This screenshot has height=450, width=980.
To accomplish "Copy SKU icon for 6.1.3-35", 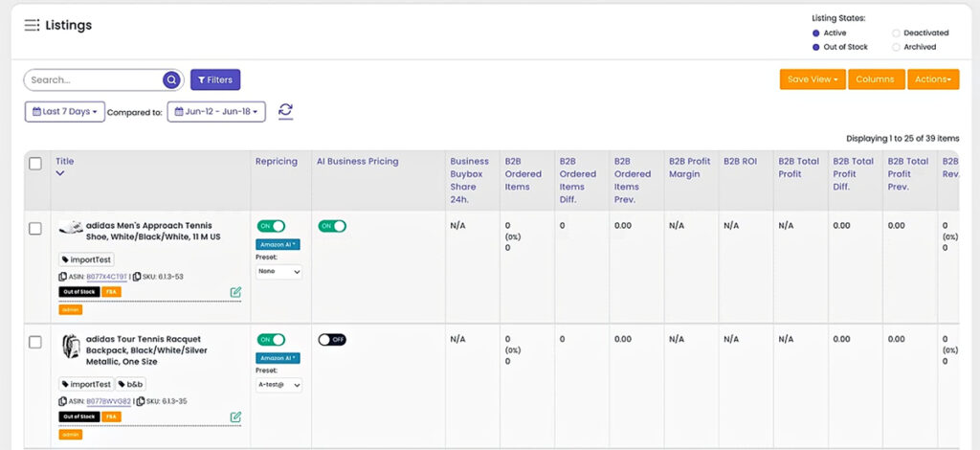I will point(141,401).
